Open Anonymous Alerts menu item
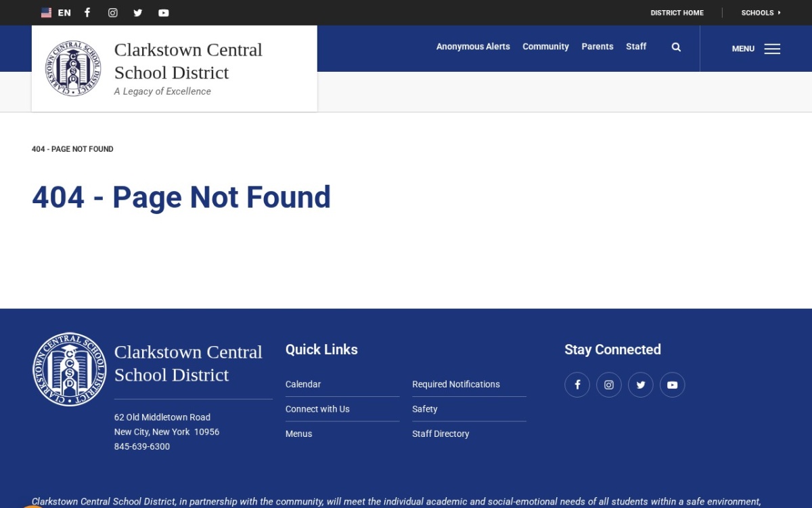This screenshot has width=812, height=508. click(x=473, y=47)
